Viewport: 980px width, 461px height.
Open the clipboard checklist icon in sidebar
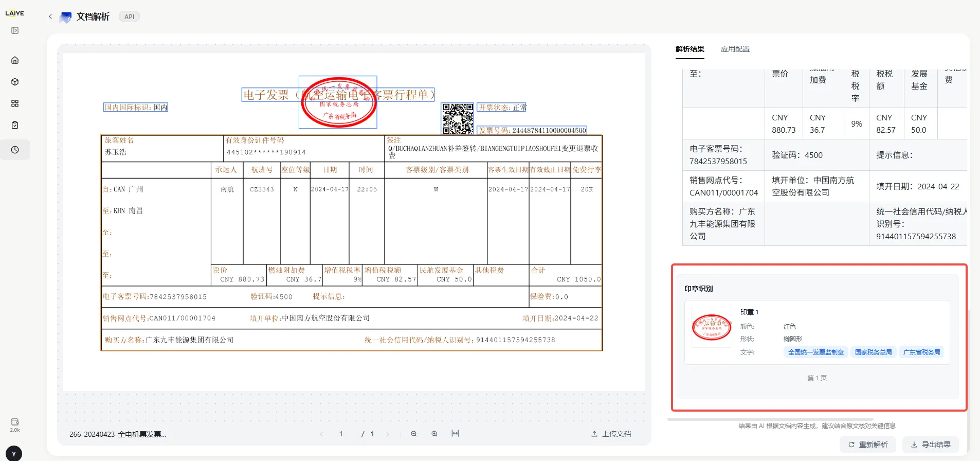point(15,125)
